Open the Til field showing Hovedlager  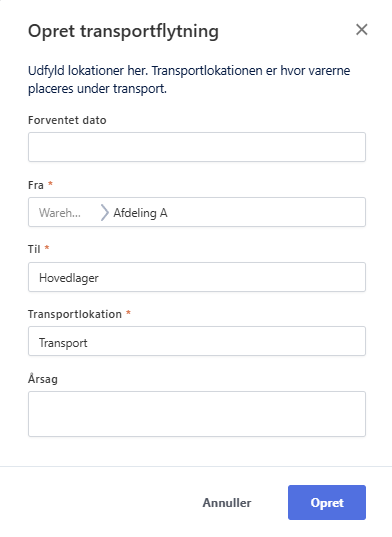click(x=197, y=277)
